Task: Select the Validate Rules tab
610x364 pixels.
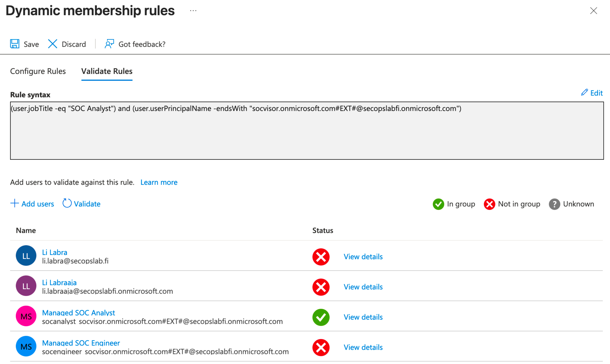Action: point(107,71)
